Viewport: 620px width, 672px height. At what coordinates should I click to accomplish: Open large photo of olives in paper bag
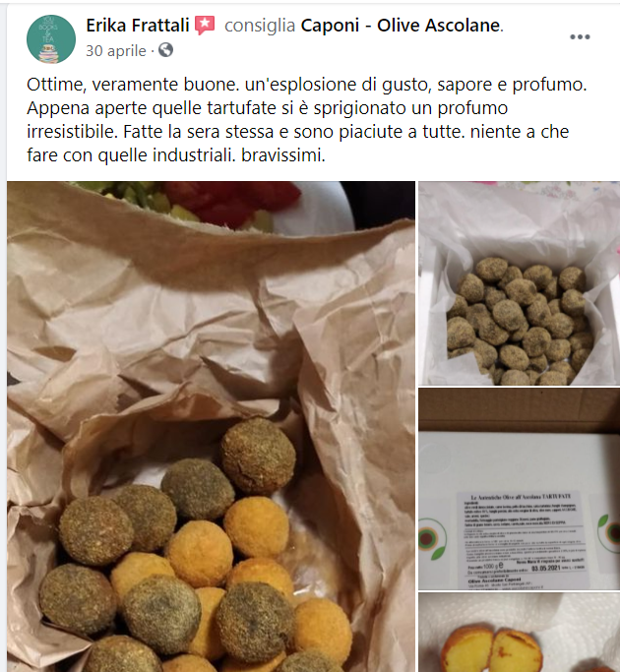click(x=211, y=426)
